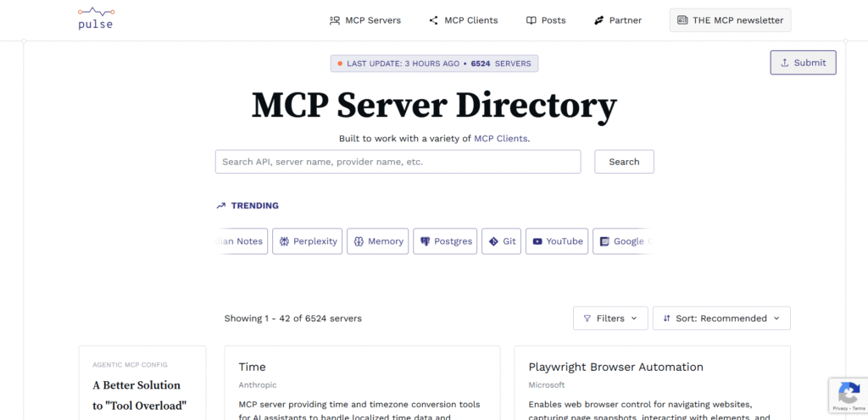The height and width of the screenshot is (420, 868).
Task: Open the Playwright Browser Automation card
Action: tap(616, 367)
